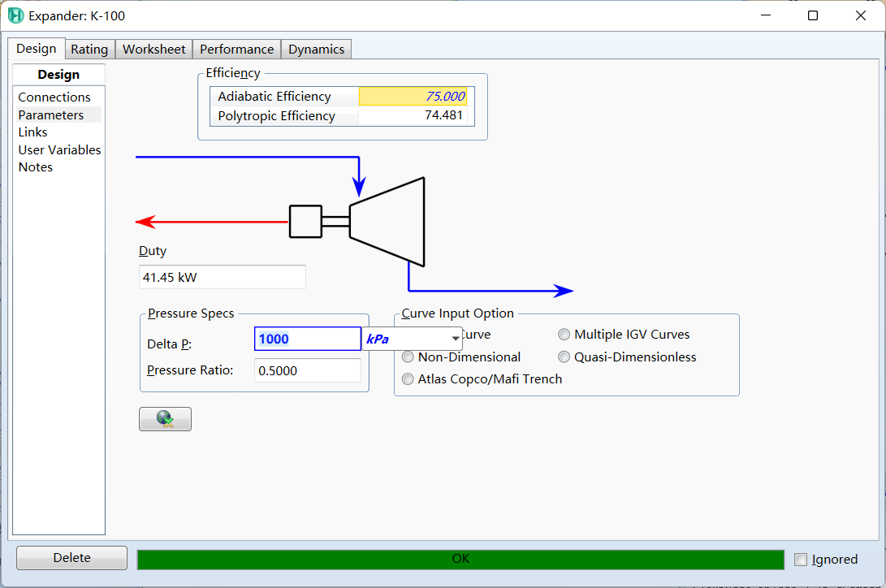The width and height of the screenshot is (886, 588).
Task: Select Connections in the Design list
Action: point(54,97)
